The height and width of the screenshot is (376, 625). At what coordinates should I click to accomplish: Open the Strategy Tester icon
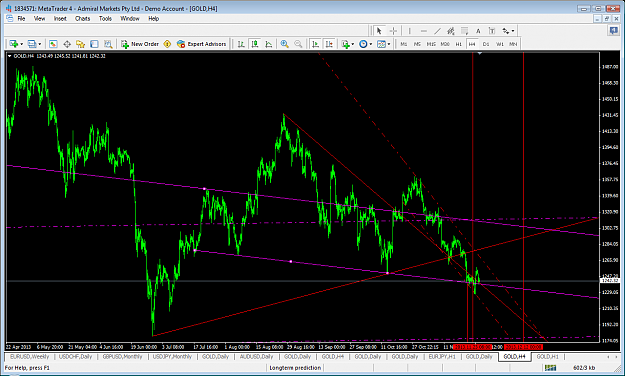[x=108, y=44]
